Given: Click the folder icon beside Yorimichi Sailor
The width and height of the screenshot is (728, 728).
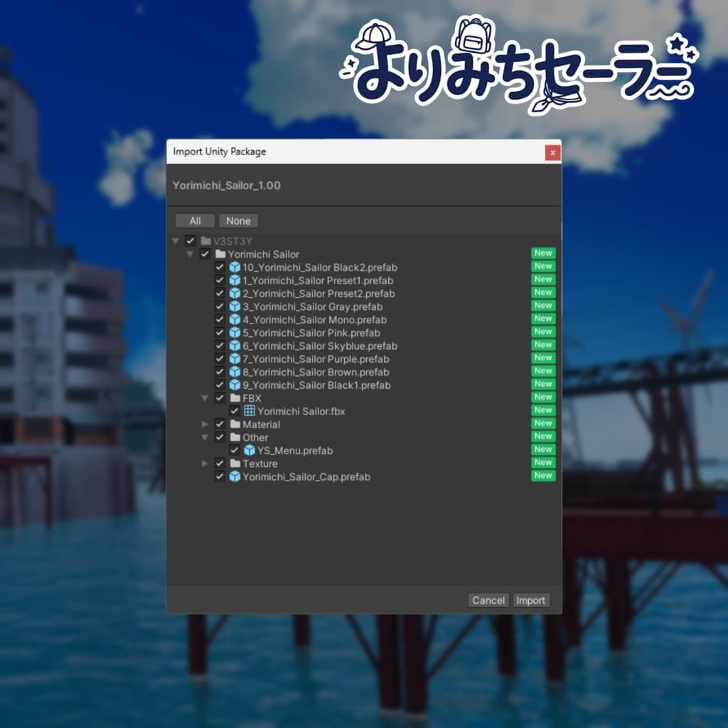Looking at the screenshot, I should click(220, 254).
